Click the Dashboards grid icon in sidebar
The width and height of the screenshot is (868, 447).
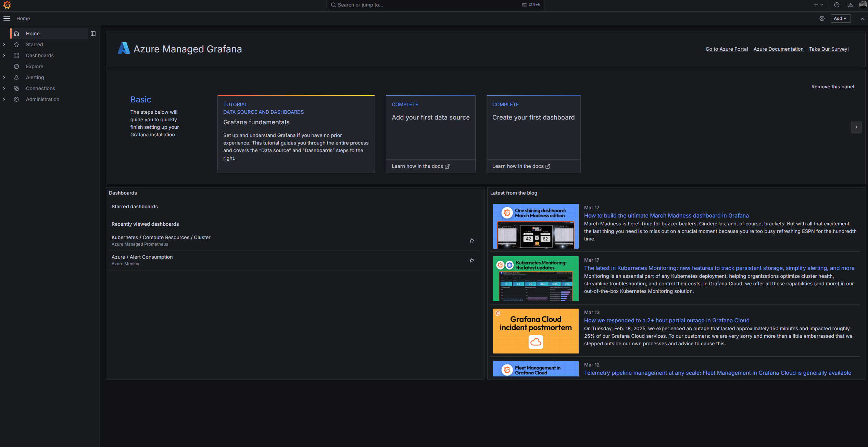16,55
